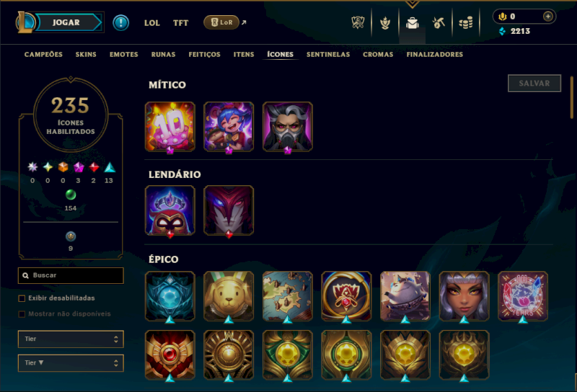Open the first Tier dropdown
The image size is (577, 392).
71,339
